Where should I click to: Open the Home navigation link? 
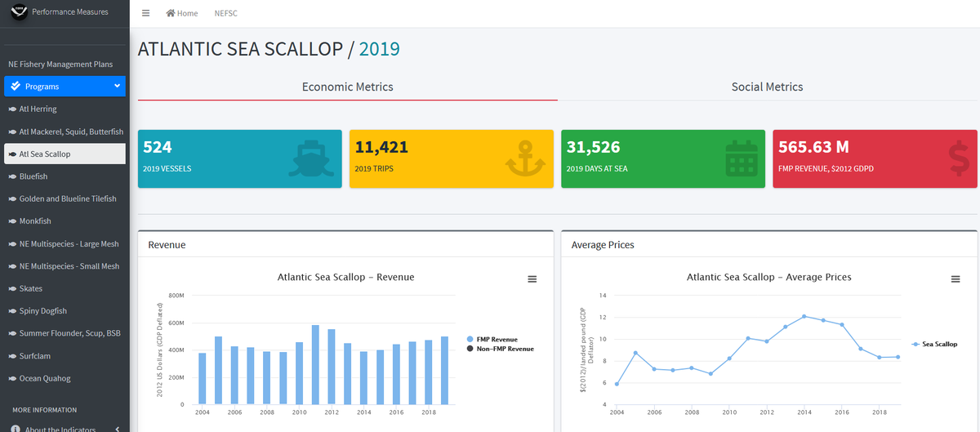(x=181, y=14)
